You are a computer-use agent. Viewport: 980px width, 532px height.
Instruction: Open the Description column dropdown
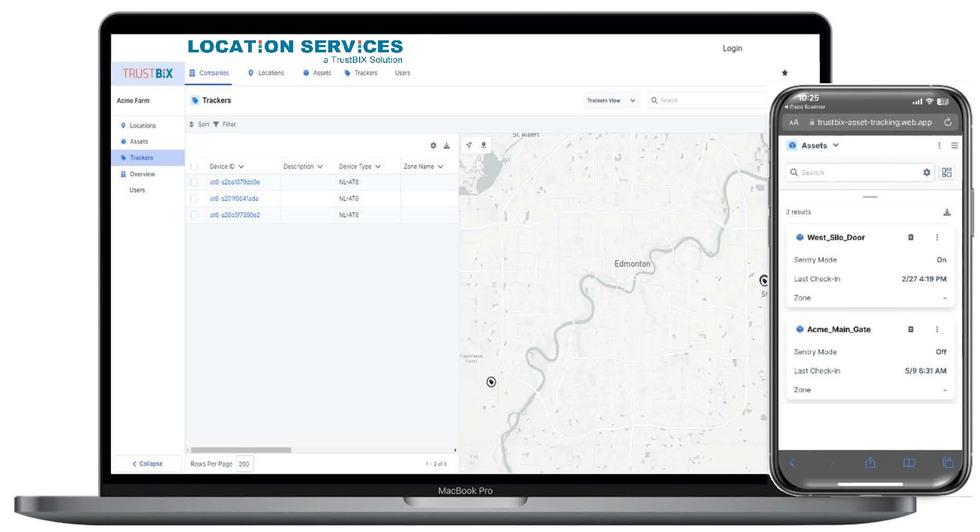click(x=320, y=167)
